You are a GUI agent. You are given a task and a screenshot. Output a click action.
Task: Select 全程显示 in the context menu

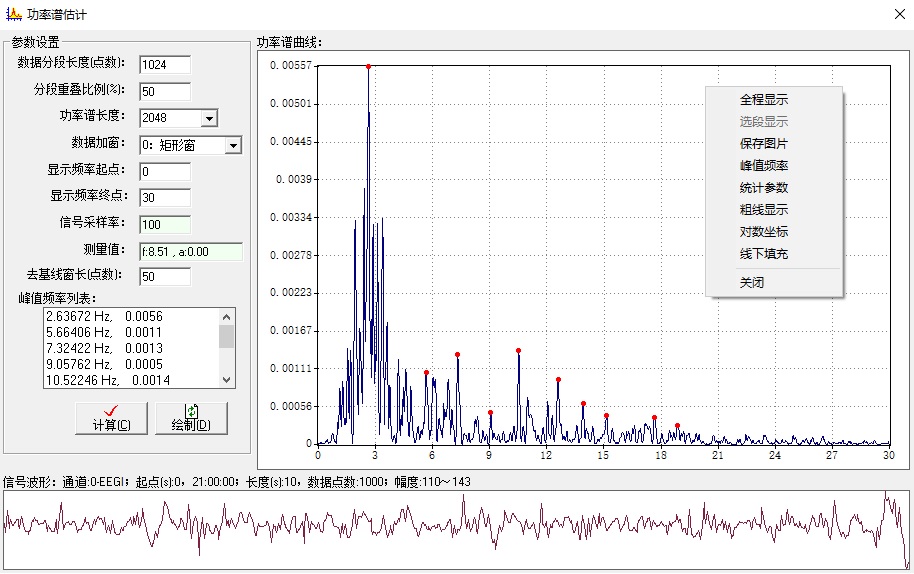click(764, 100)
